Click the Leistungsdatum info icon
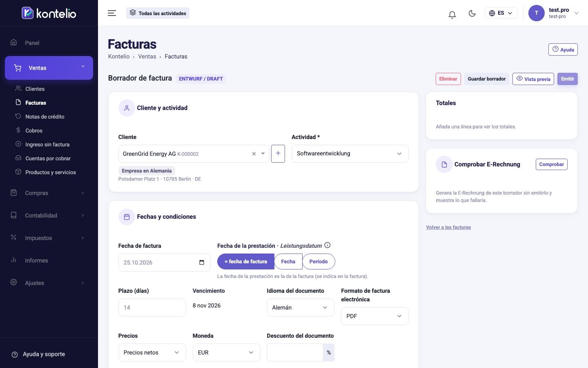This screenshot has height=368, width=588. pyautogui.click(x=327, y=245)
